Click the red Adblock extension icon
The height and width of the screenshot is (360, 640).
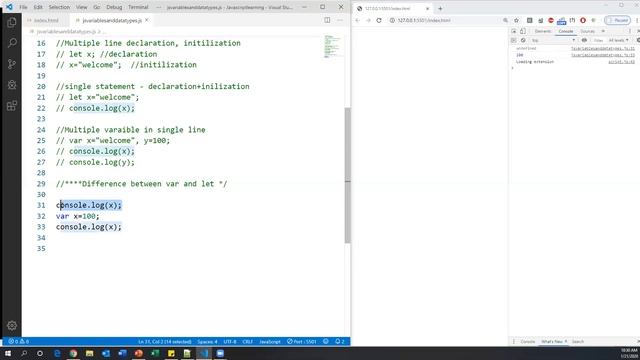[551, 20]
